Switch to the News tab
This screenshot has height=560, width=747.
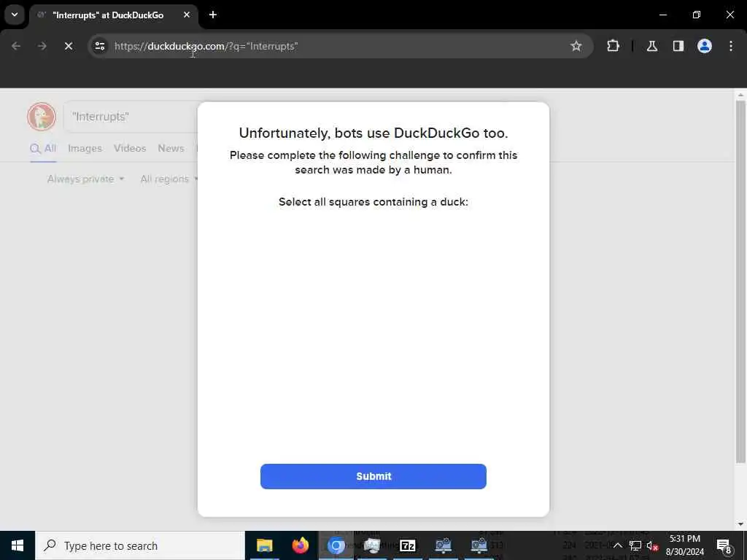click(x=171, y=149)
